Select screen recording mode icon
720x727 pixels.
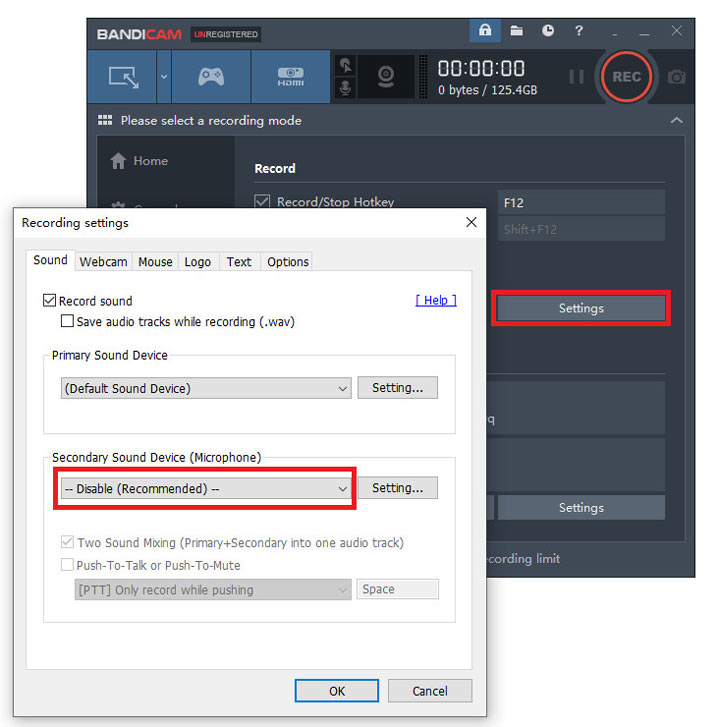pyautogui.click(x=124, y=77)
